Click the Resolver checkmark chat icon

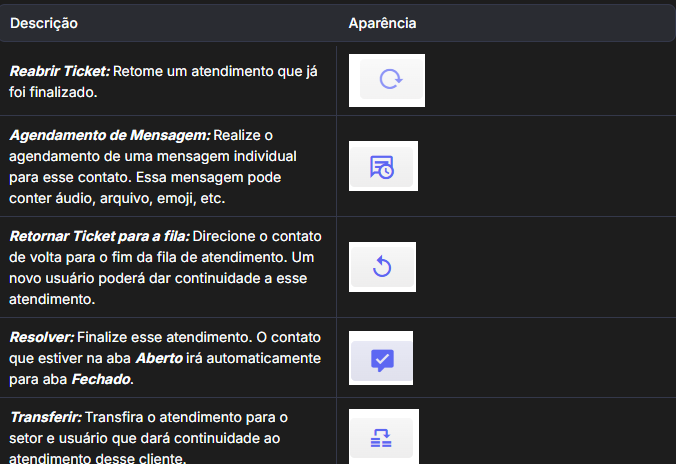point(382,358)
